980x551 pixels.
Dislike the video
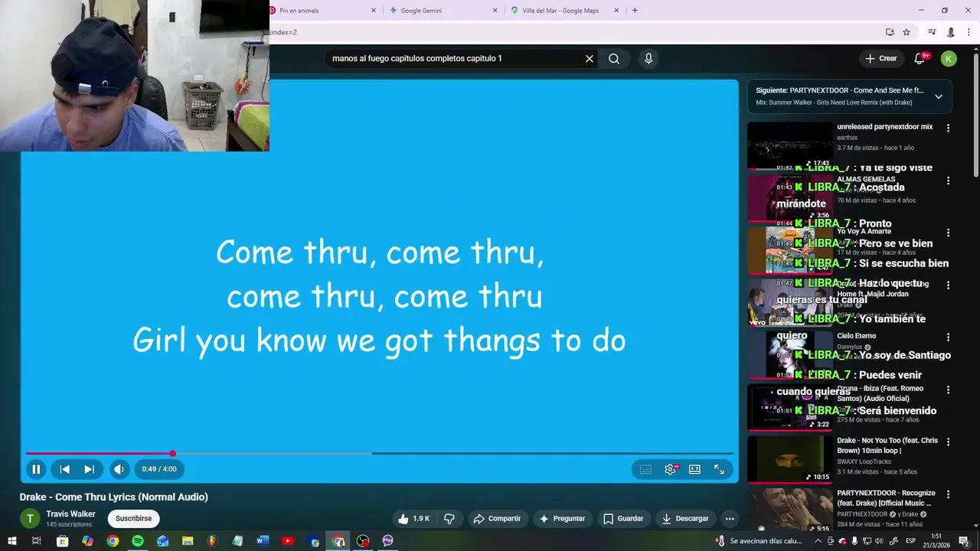[x=449, y=519]
